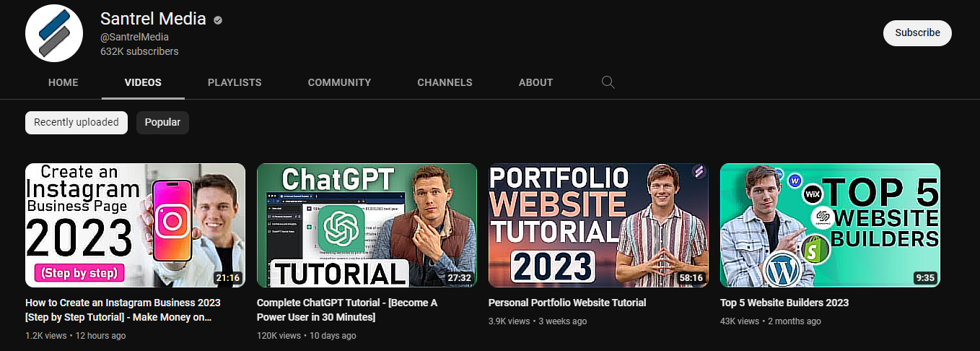
Task: Open the ChatGPT Tutorial video thumbnail
Action: click(367, 225)
